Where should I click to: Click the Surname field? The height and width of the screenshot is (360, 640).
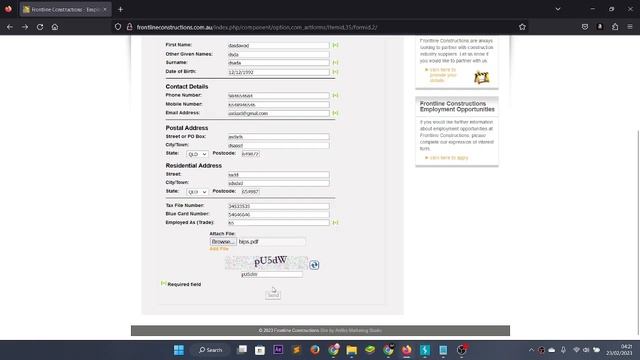click(278, 63)
